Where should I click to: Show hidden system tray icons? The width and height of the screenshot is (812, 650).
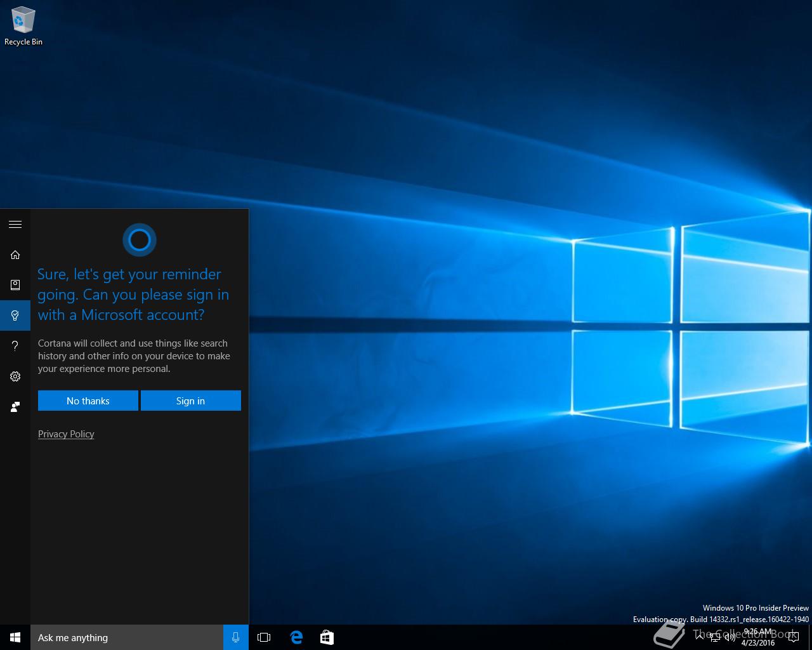[x=700, y=637]
